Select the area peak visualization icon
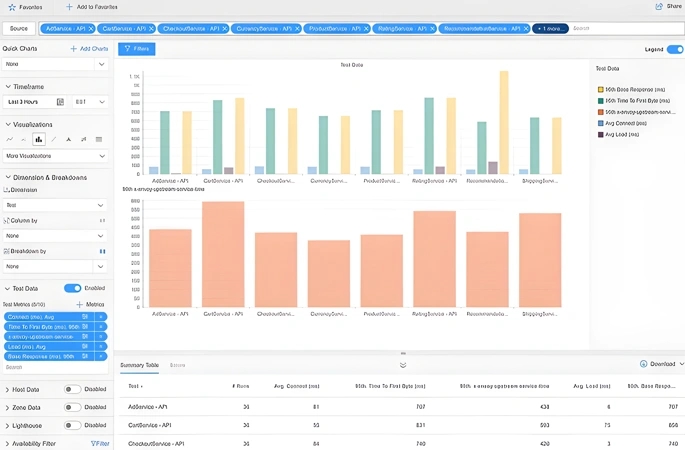 pyautogui.click(x=69, y=139)
